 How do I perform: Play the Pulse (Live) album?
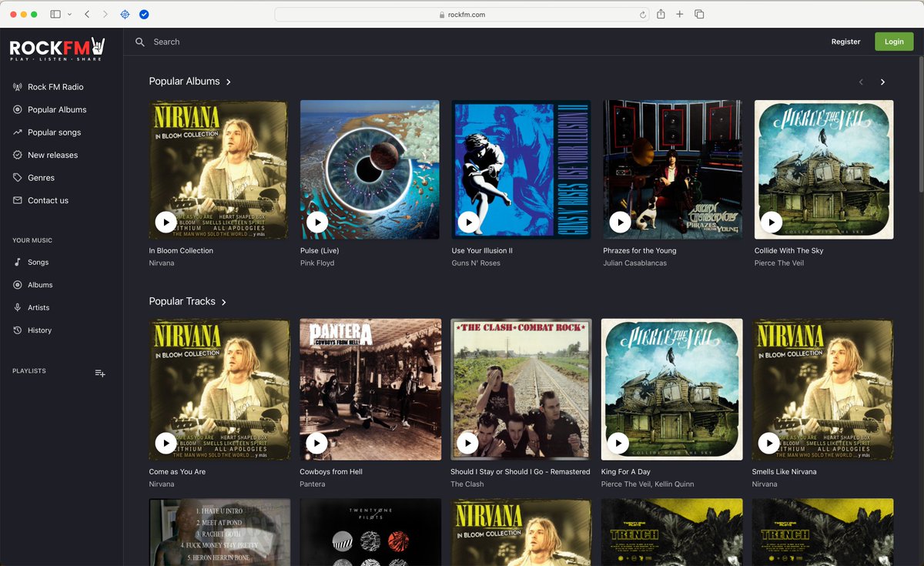316,222
